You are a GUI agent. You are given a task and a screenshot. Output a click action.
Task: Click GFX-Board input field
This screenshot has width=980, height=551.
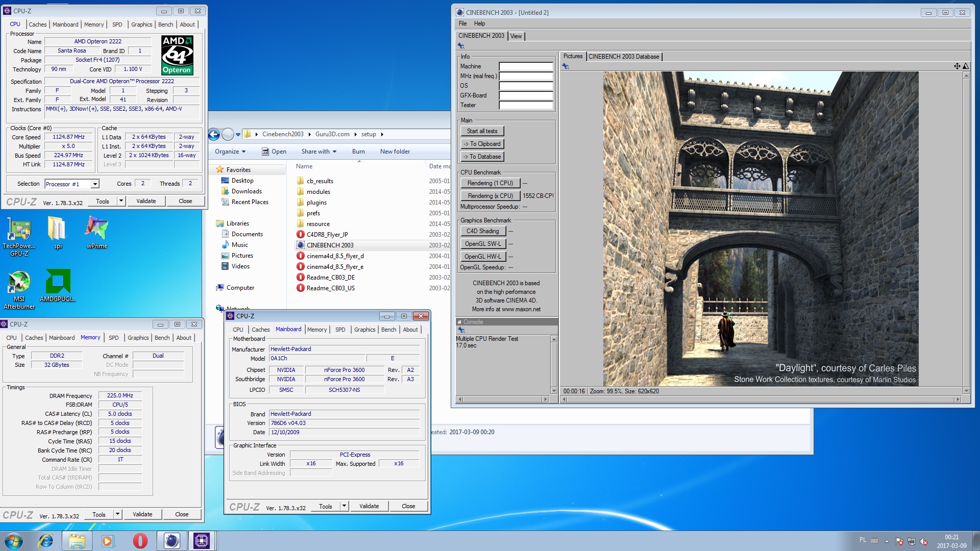526,95
